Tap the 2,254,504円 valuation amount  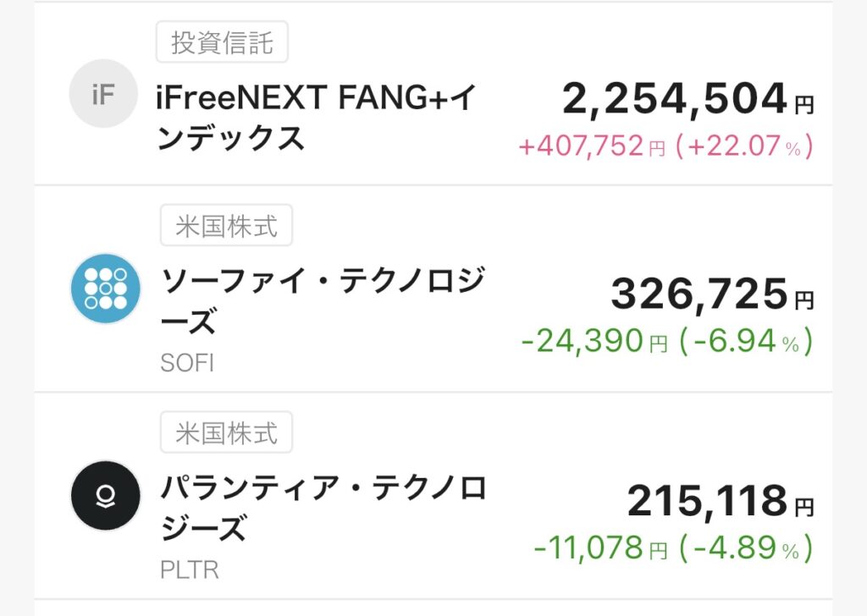tap(688, 101)
